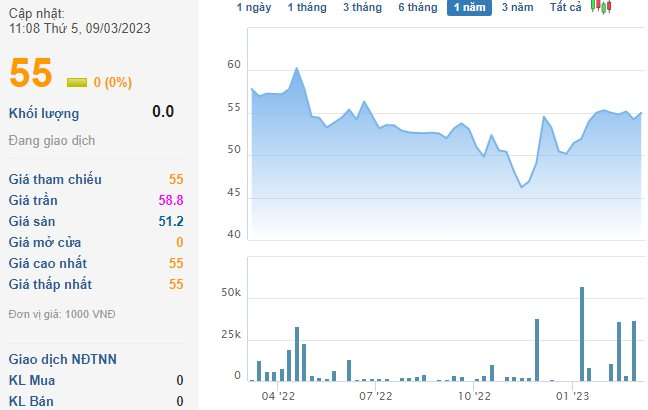This screenshot has width=648, height=410.
Task: Click the Giao dịch NĐTNN heading
Action: [x=64, y=358]
